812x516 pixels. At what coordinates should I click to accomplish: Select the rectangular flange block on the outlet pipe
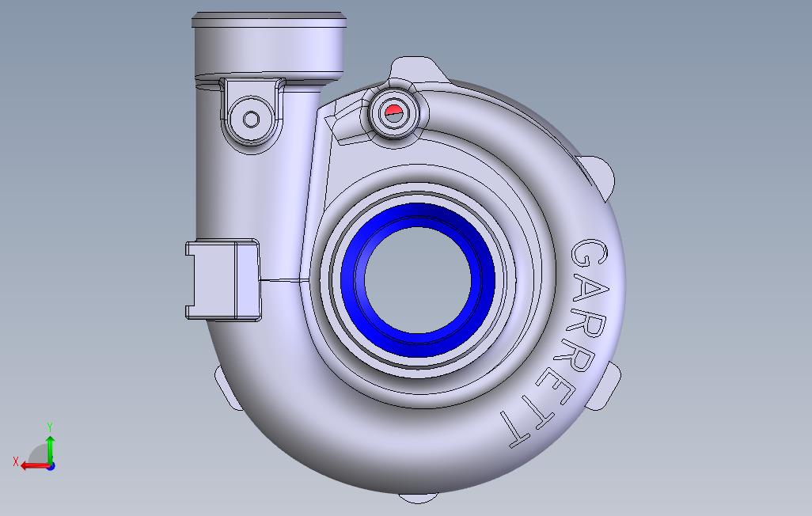(222, 279)
